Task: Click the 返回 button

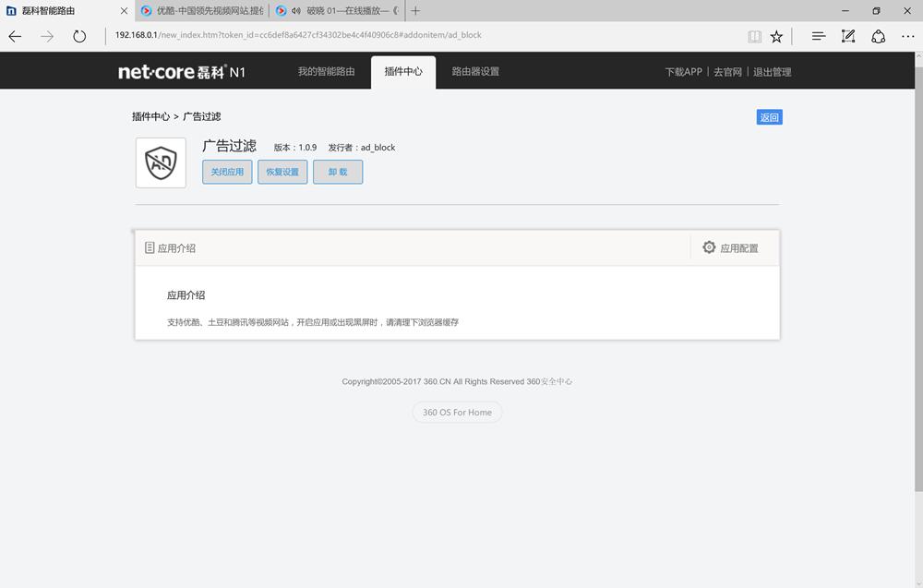Action: (x=767, y=116)
